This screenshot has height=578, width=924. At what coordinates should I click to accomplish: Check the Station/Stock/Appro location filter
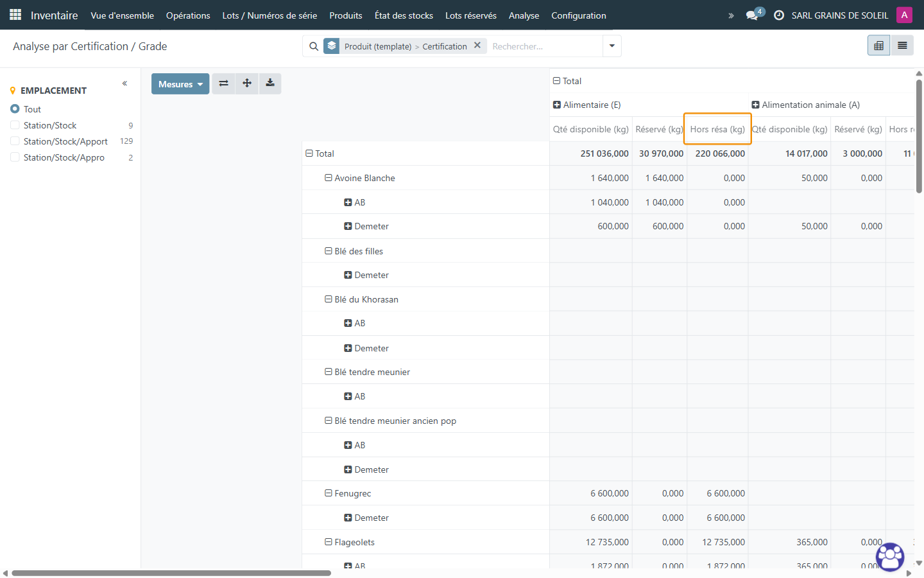coord(15,157)
